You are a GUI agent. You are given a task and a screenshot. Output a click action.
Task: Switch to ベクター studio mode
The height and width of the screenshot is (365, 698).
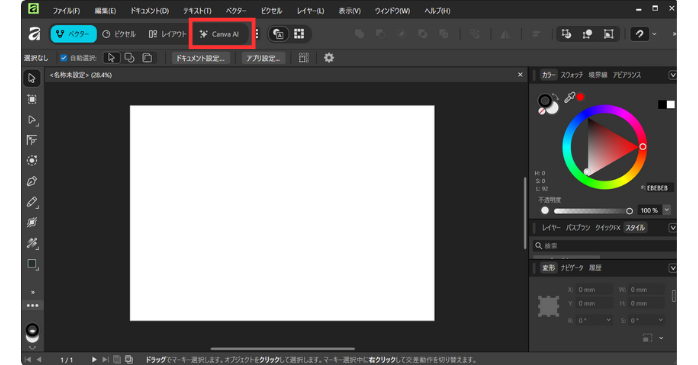[73, 34]
